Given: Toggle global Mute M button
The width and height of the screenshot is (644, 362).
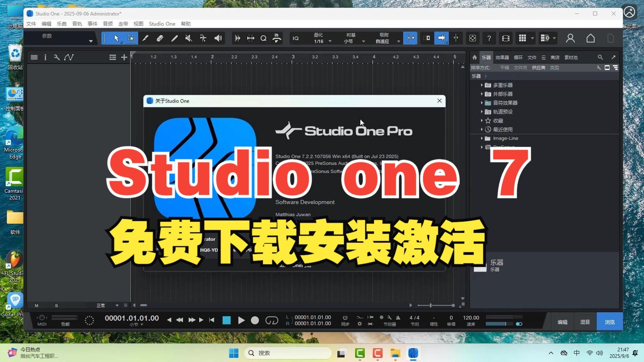Looking at the screenshot, I should point(36,305).
